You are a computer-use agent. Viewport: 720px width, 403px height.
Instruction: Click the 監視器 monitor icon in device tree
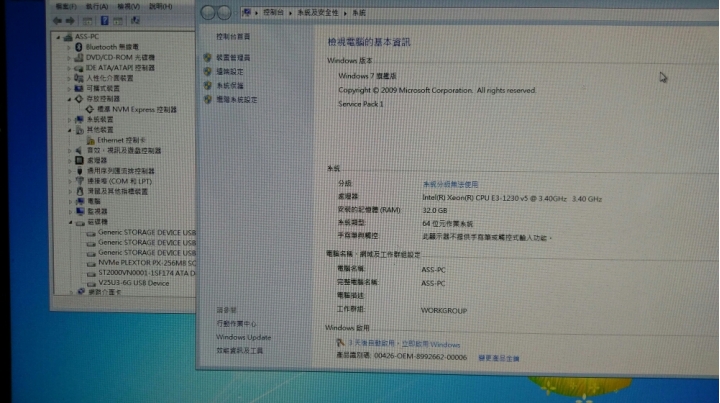click(x=80, y=211)
